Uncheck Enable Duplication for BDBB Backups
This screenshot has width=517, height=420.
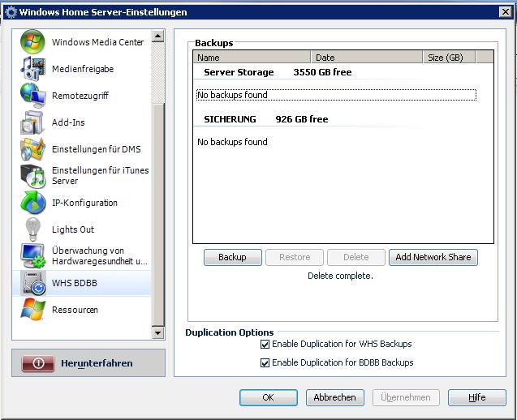265,362
